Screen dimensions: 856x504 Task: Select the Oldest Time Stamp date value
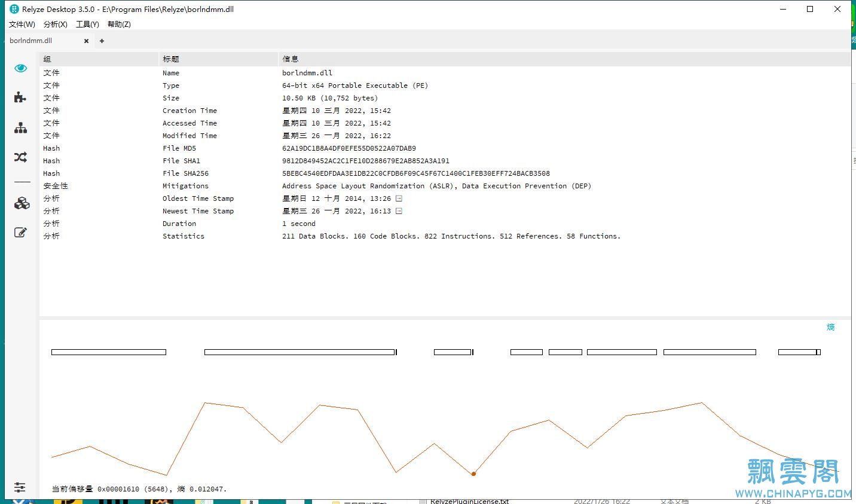337,198
